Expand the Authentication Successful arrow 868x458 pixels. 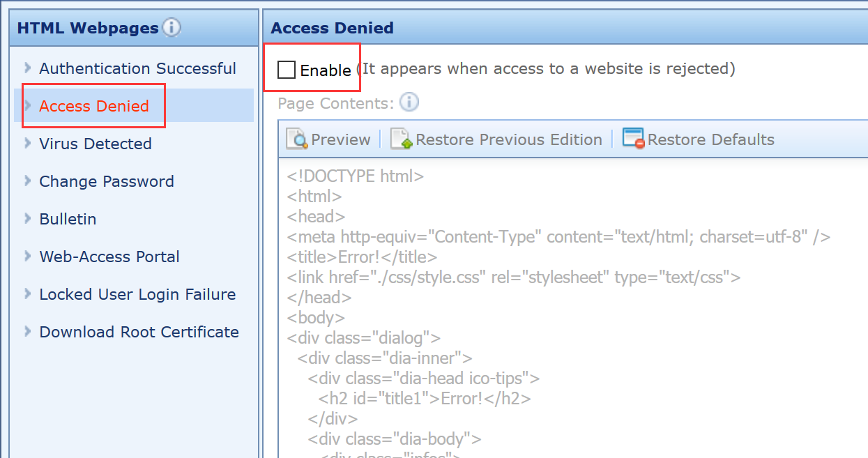[x=28, y=68]
